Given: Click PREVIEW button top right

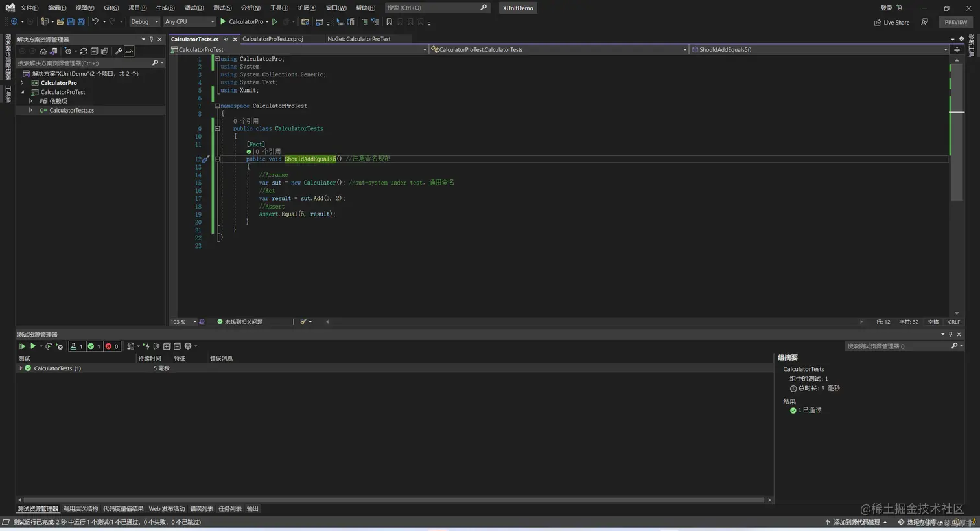Looking at the screenshot, I should tap(955, 22).
